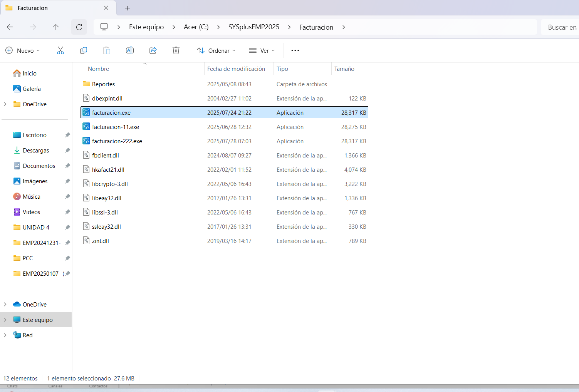The image size is (579, 392).
Task: Click the Reportes folder icon
Action: point(86,84)
